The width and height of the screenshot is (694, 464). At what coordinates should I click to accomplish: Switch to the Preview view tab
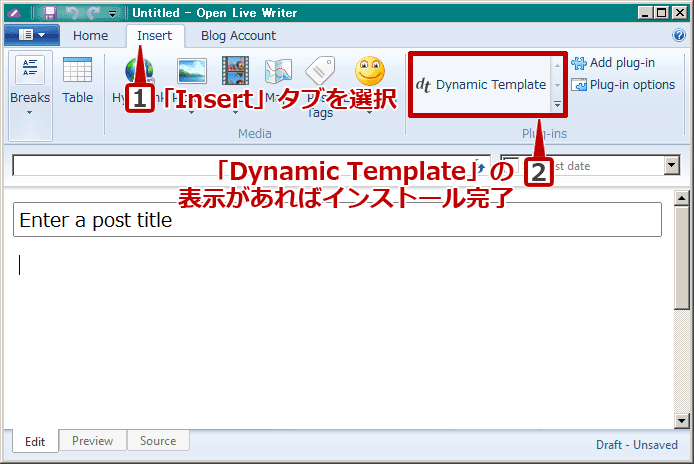pyautogui.click(x=93, y=441)
